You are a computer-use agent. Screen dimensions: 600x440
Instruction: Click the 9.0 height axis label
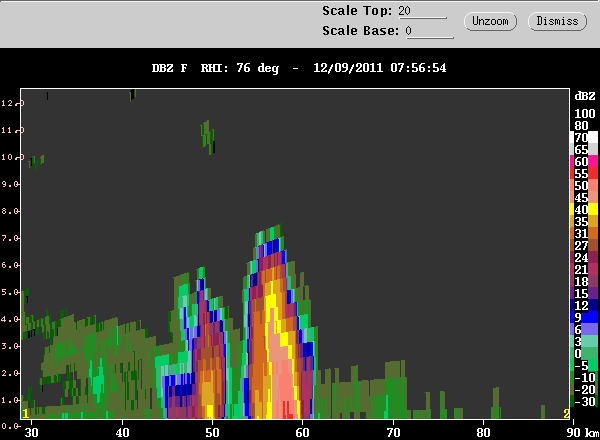click(x=11, y=184)
